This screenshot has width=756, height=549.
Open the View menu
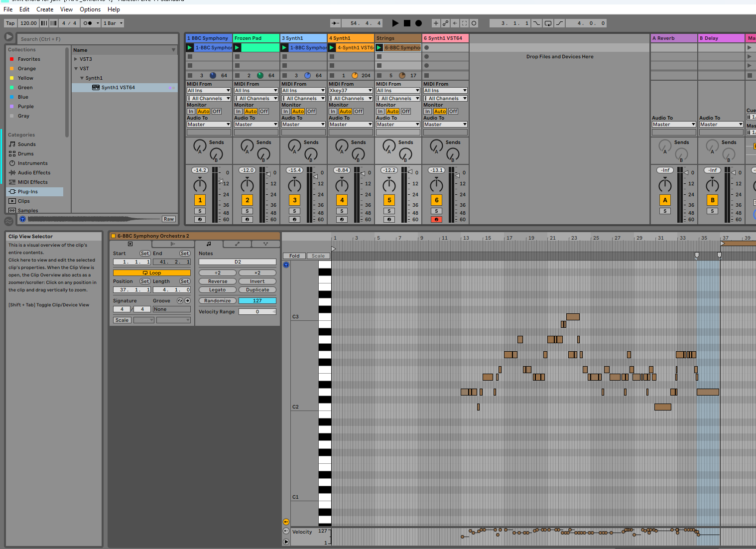(x=66, y=9)
